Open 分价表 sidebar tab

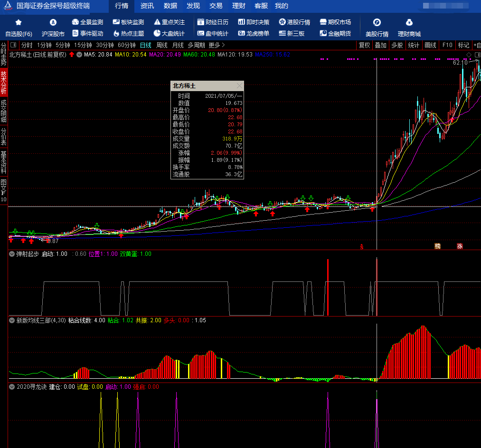tap(4, 137)
